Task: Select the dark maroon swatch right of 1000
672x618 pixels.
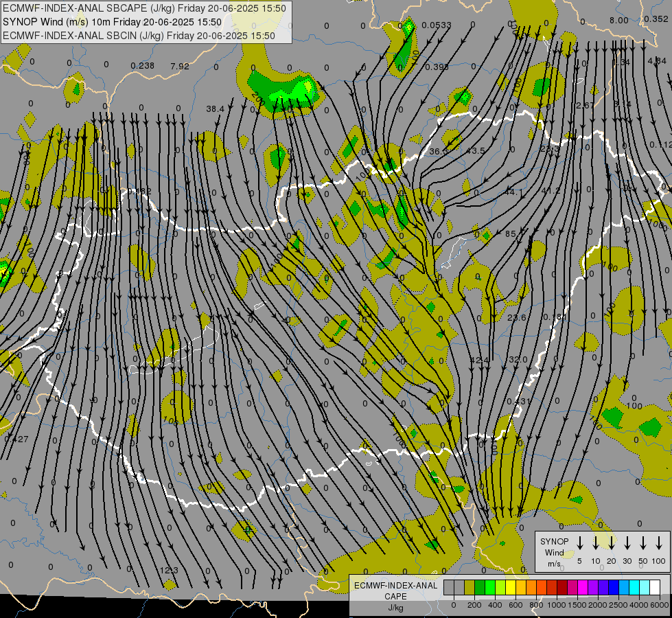Action: (x=562, y=588)
